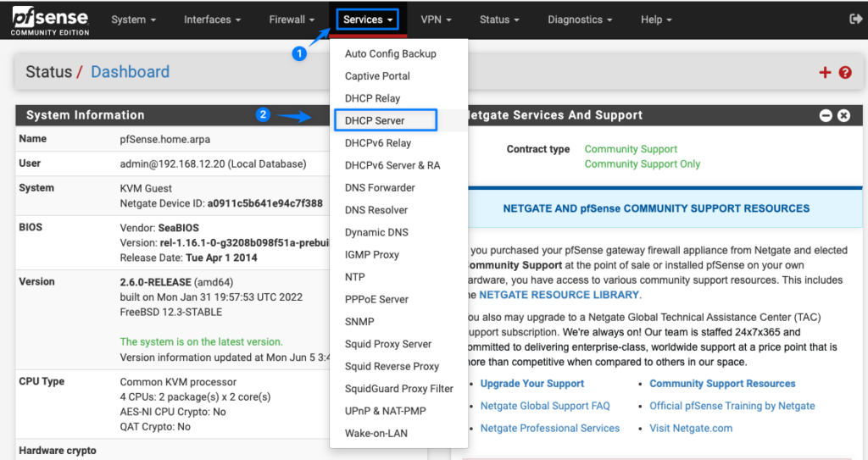This screenshot has width=868, height=460.
Task: Click the Dashboard breadcrumb link
Action: 130,72
